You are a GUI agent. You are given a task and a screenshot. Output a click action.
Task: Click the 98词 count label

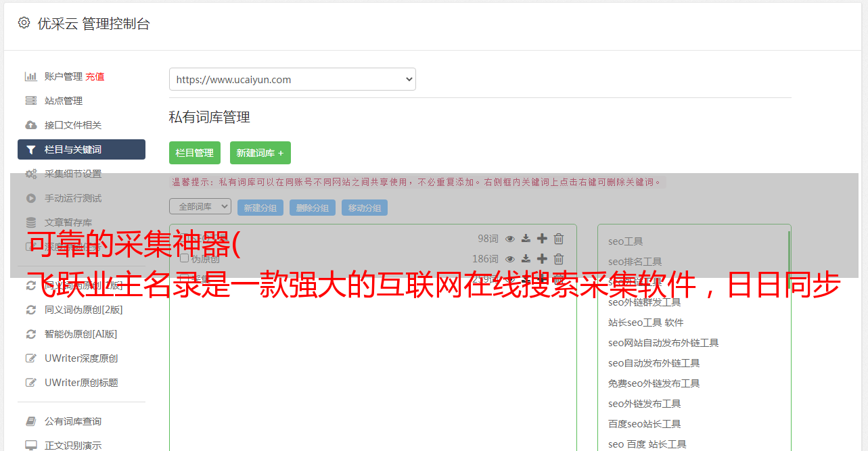(x=488, y=239)
